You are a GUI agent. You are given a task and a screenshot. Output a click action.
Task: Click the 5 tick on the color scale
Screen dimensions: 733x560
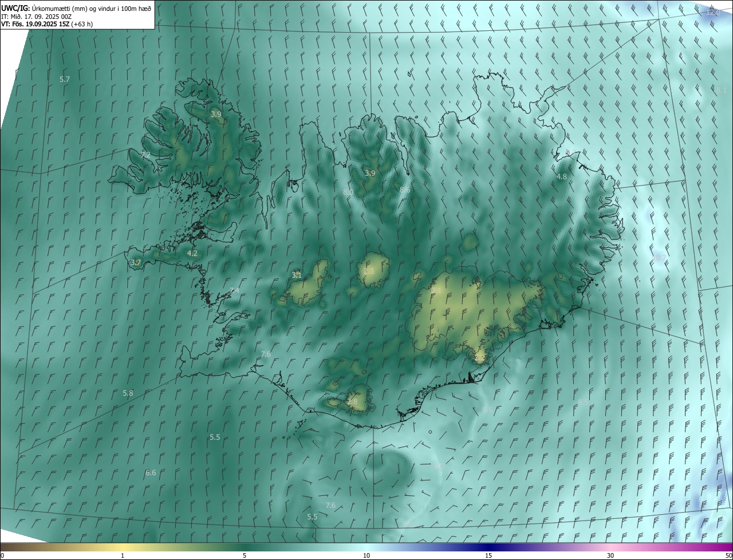[x=245, y=555]
